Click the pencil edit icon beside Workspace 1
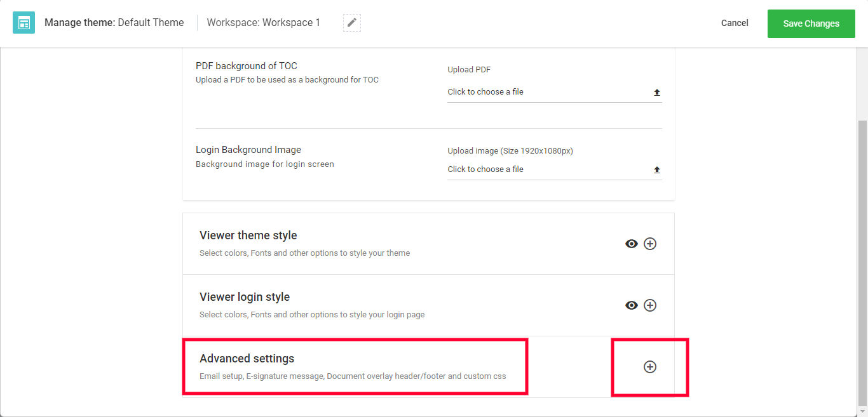Screen dimensions: 868x417 352,23
